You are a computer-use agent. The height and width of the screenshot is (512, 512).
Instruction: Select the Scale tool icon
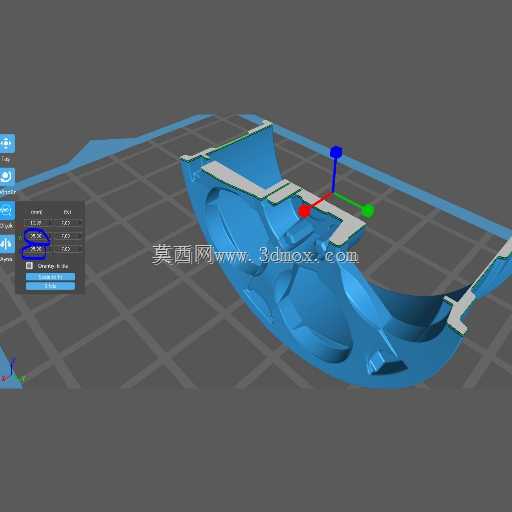pyautogui.click(x=7, y=210)
